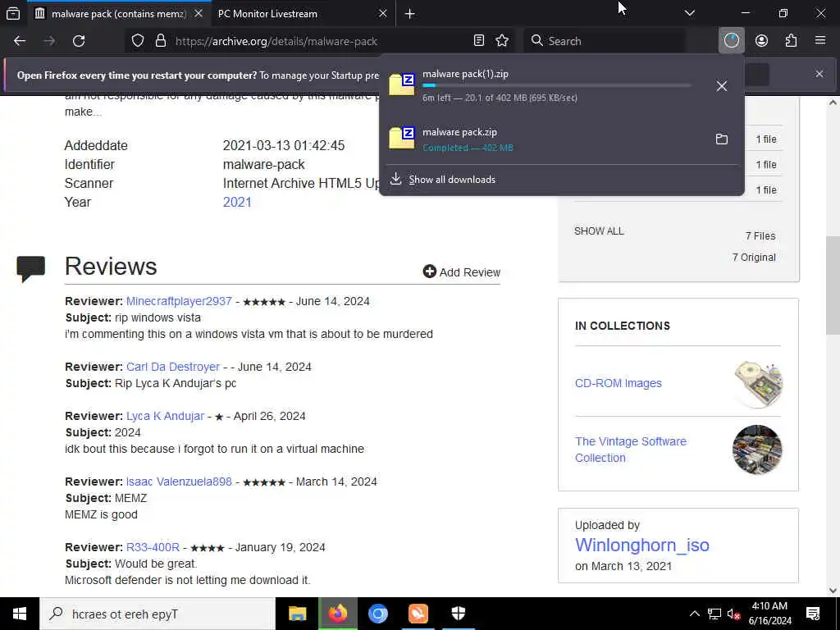
Task: Cancel the malware pack(1).zip download
Action: coord(722,85)
